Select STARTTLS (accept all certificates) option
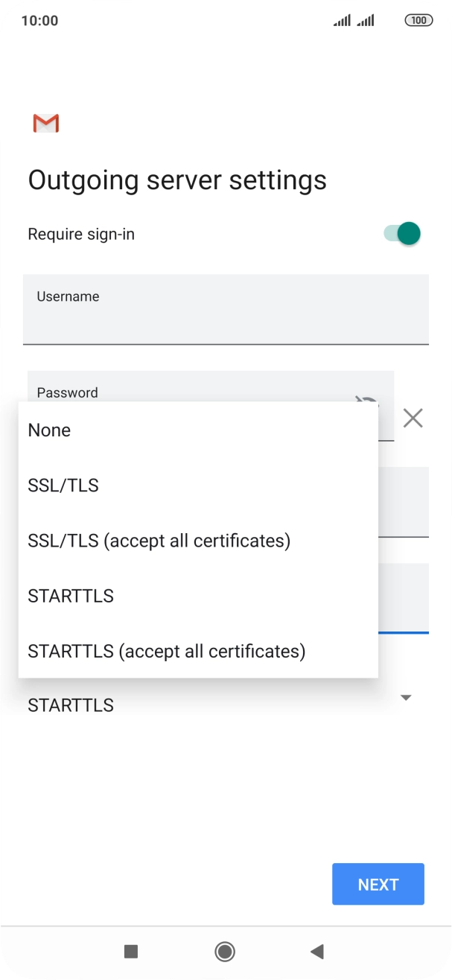Screen dimensions: 452x980 [x=167, y=652]
